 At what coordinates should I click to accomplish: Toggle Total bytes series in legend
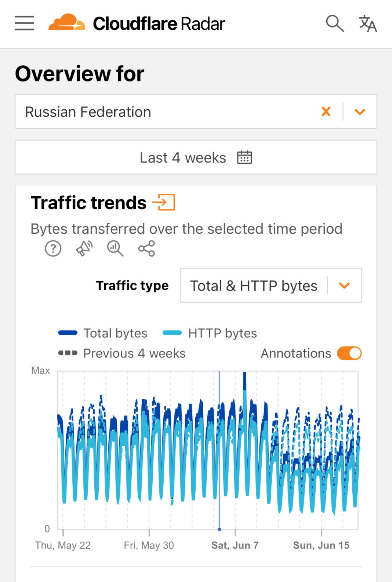click(103, 333)
